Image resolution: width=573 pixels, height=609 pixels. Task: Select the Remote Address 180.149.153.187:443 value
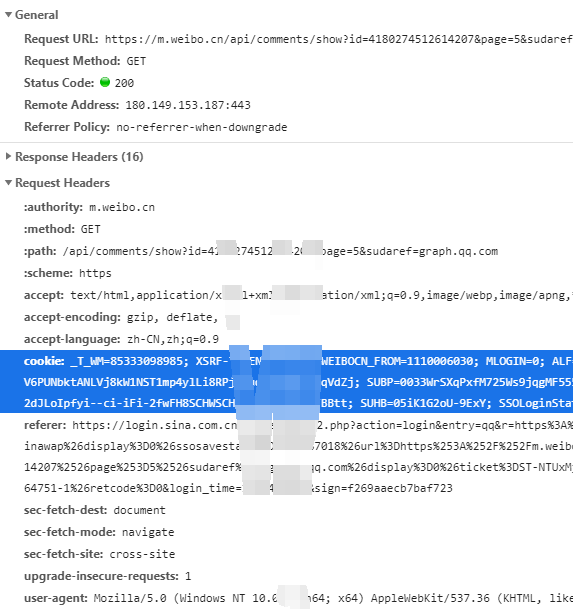tap(188, 105)
